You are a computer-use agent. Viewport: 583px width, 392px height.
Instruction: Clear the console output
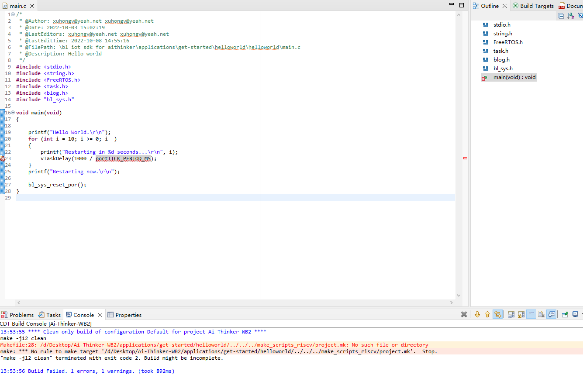[541, 314]
